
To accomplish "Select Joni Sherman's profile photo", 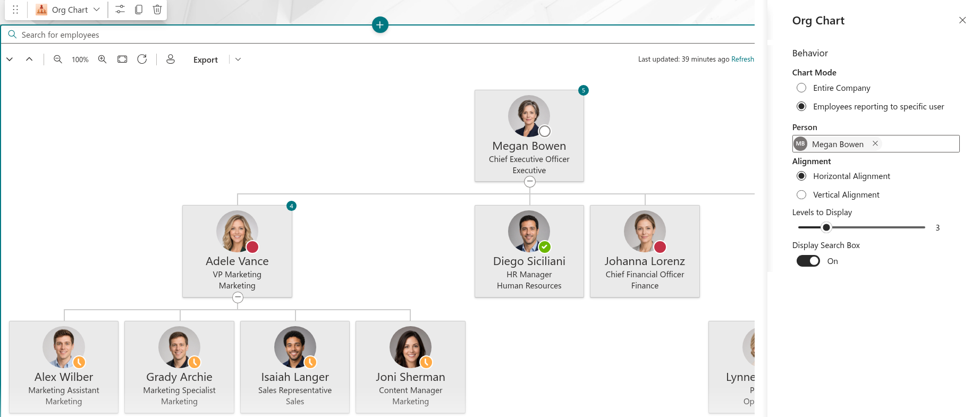I will pos(410,347).
